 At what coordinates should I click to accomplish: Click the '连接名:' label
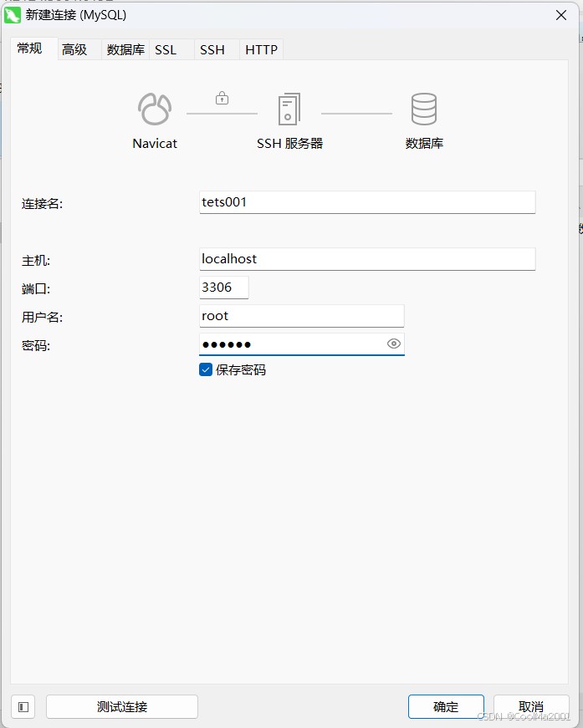coord(42,203)
